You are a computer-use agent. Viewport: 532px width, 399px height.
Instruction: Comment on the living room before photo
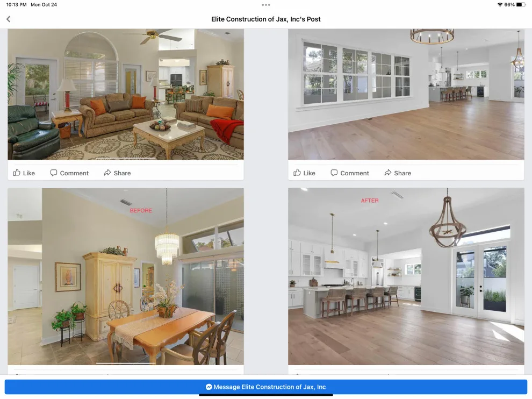(x=69, y=173)
